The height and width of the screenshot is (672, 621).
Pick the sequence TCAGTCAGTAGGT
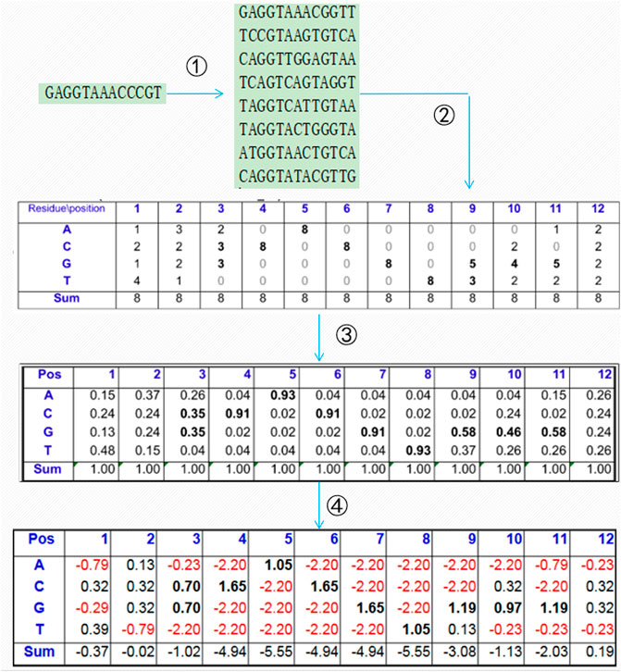point(297,82)
